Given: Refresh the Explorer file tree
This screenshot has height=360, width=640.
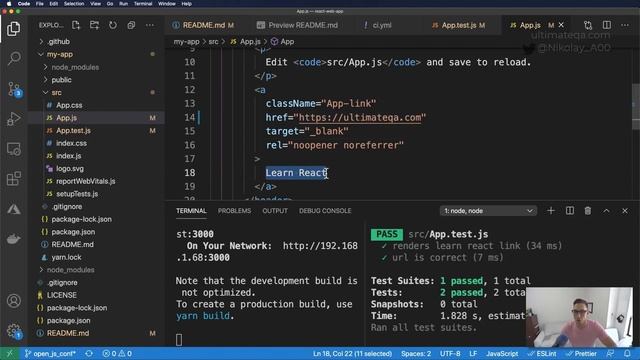Looking at the screenshot, I should point(113,25).
